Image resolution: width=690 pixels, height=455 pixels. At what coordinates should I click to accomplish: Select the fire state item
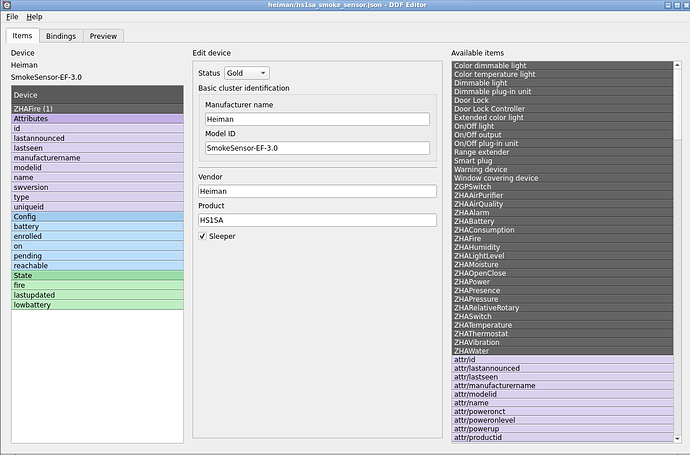click(97, 286)
